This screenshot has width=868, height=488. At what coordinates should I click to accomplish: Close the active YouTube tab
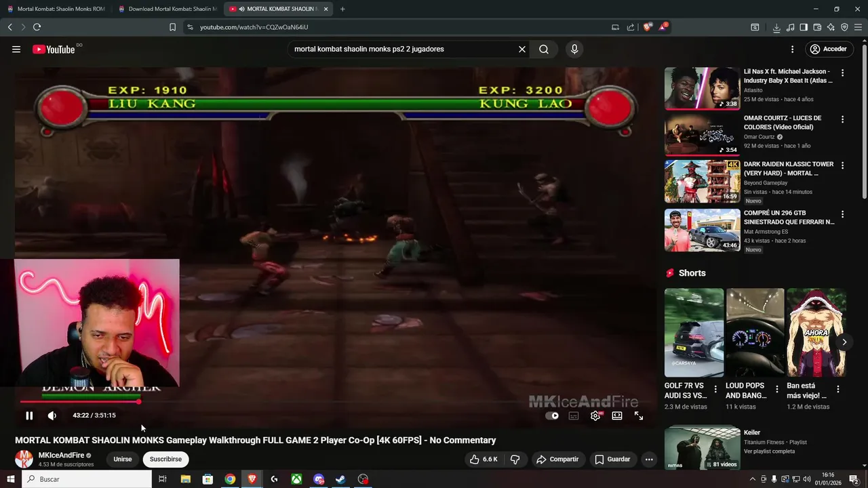point(326,9)
